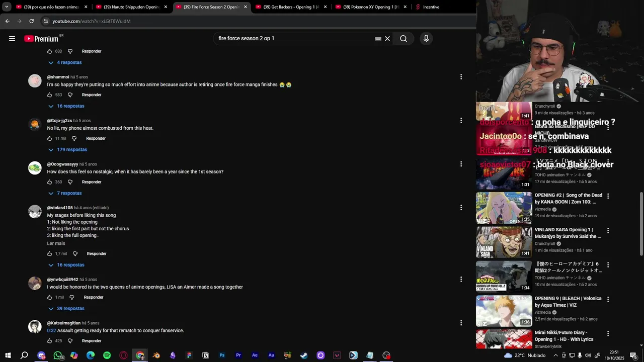Screen dimensions: 644x362
Task: Expand the 7 respostas thread
Action: point(65,194)
